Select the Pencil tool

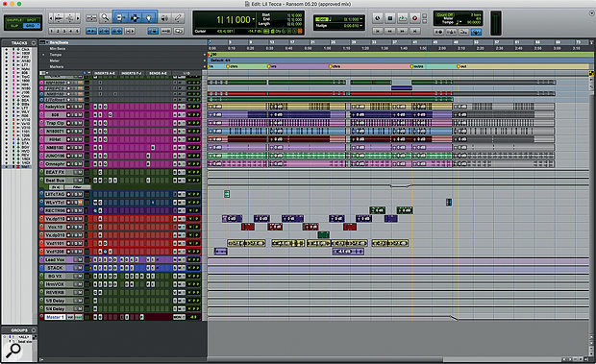coord(178,18)
